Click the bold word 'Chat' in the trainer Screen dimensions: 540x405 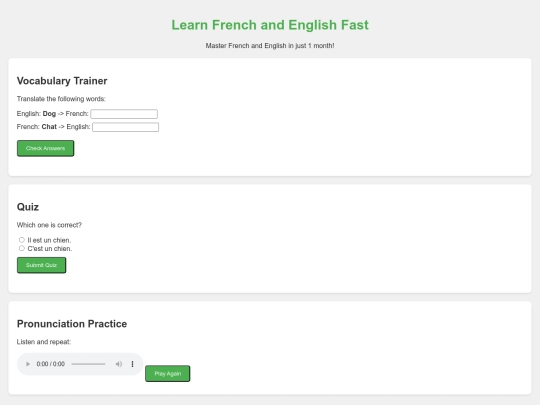49,127
